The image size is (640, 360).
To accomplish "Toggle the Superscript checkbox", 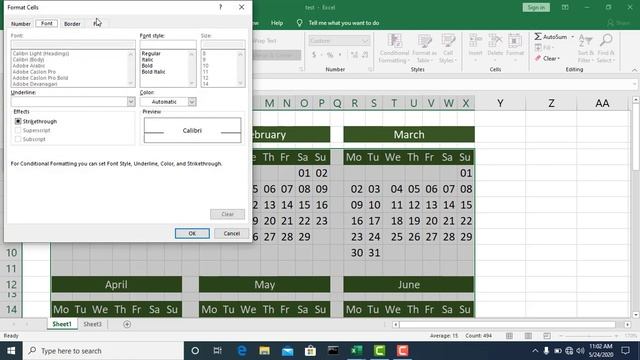I will [x=18, y=130].
